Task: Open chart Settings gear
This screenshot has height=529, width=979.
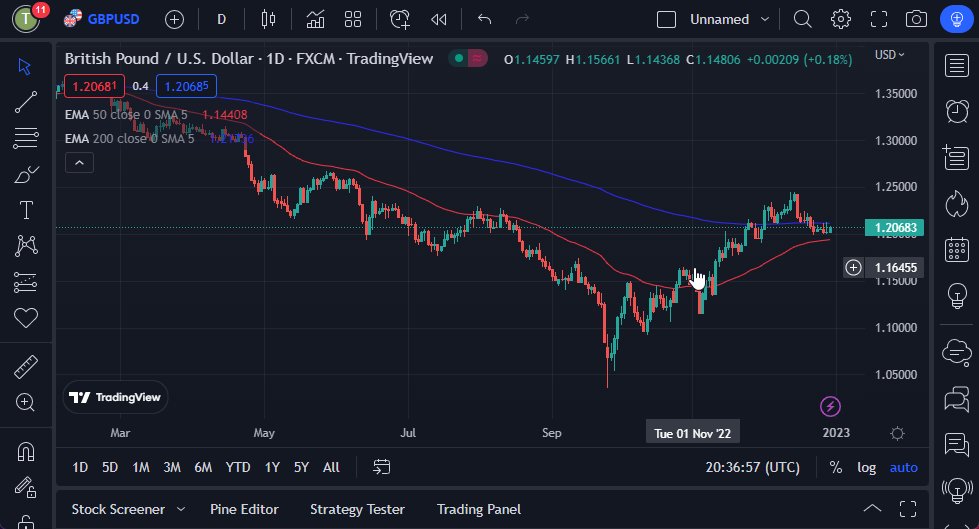Action: [841, 19]
